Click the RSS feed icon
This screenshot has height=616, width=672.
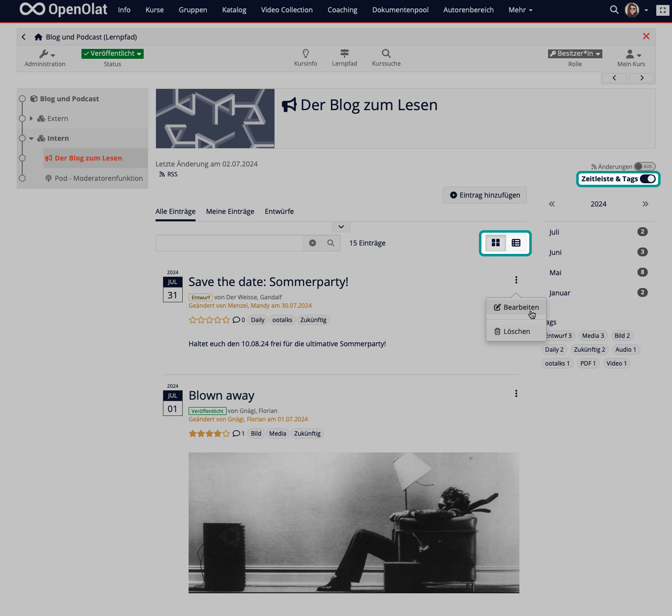coord(162,174)
